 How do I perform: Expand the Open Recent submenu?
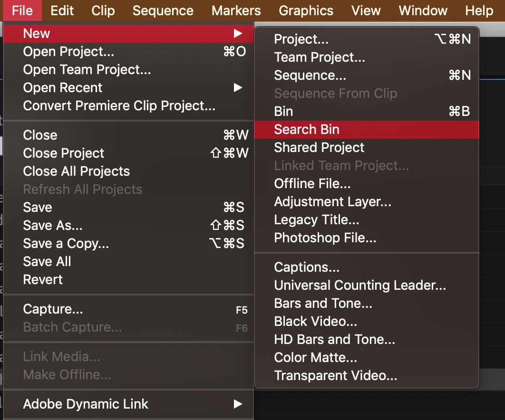pyautogui.click(x=62, y=87)
